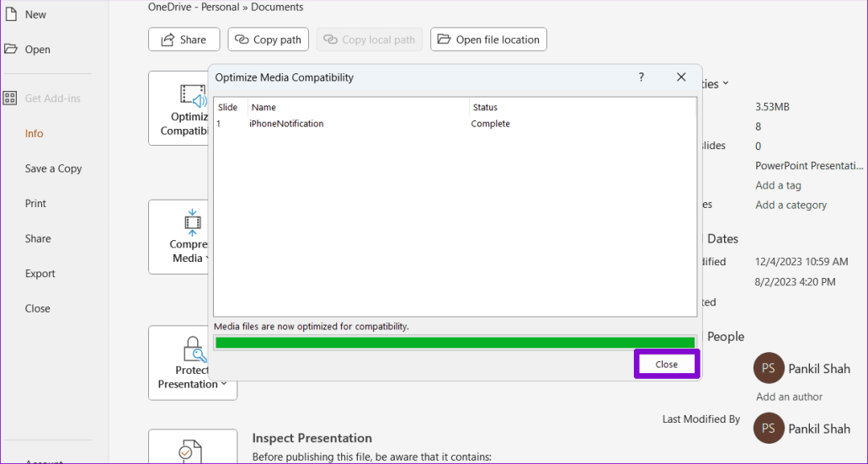Close the Optimize Media Compatibility dialog with X
The width and height of the screenshot is (868, 464).
coord(681,77)
